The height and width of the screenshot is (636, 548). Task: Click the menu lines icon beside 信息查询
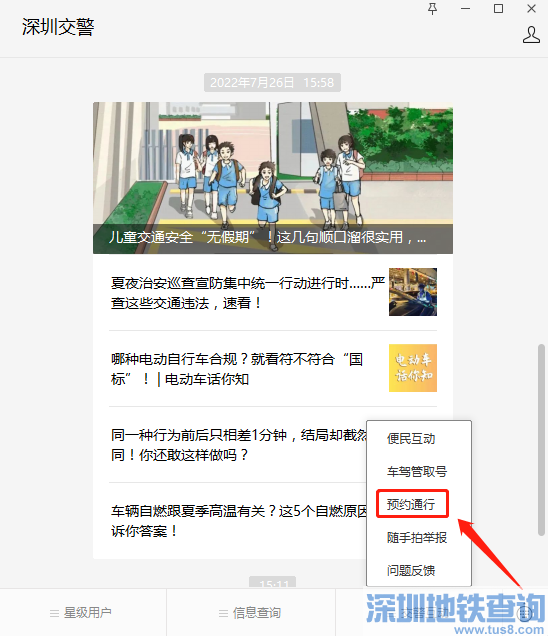click(x=223, y=613)
